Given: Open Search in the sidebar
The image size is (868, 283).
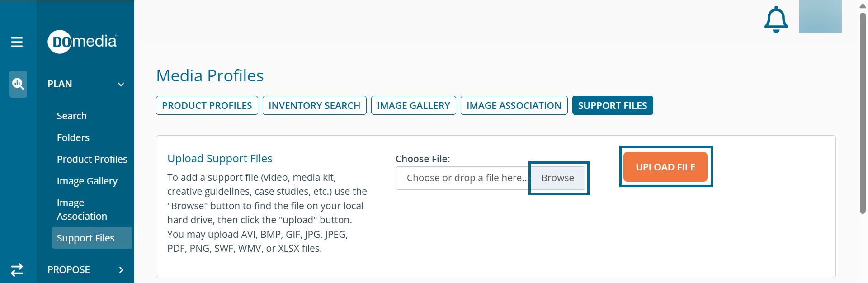Looking at the screenshot, I should [72, 116].
